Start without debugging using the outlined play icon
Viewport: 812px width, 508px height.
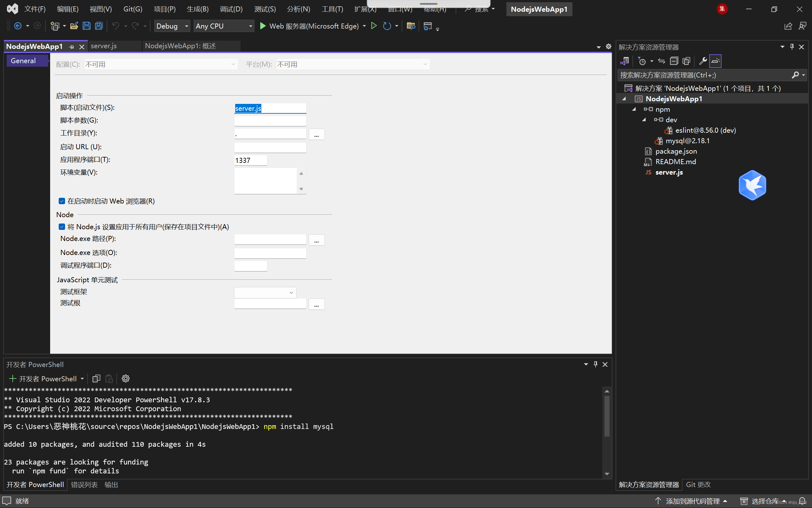(x=373, y=26)
